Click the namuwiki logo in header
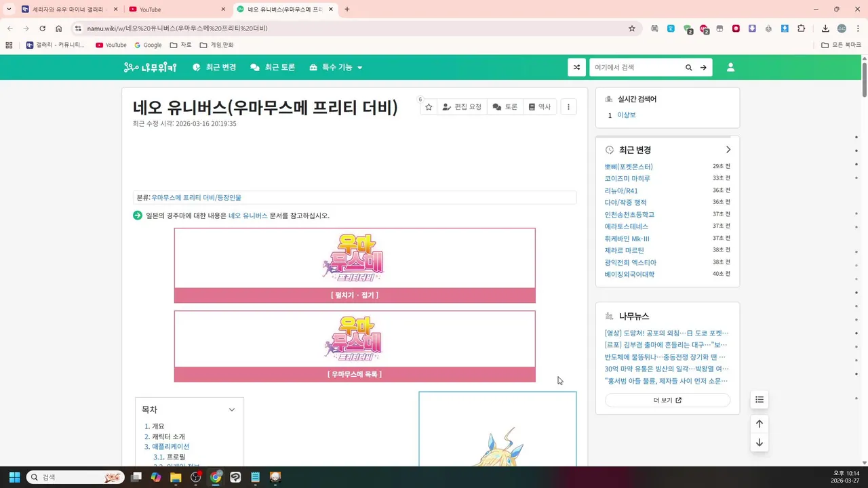 point(150,67)
